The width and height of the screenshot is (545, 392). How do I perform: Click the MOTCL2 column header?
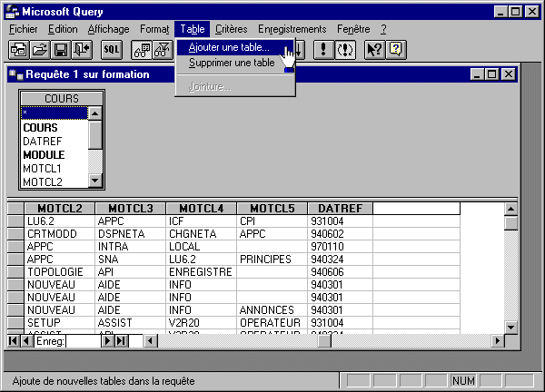[60, 209]
